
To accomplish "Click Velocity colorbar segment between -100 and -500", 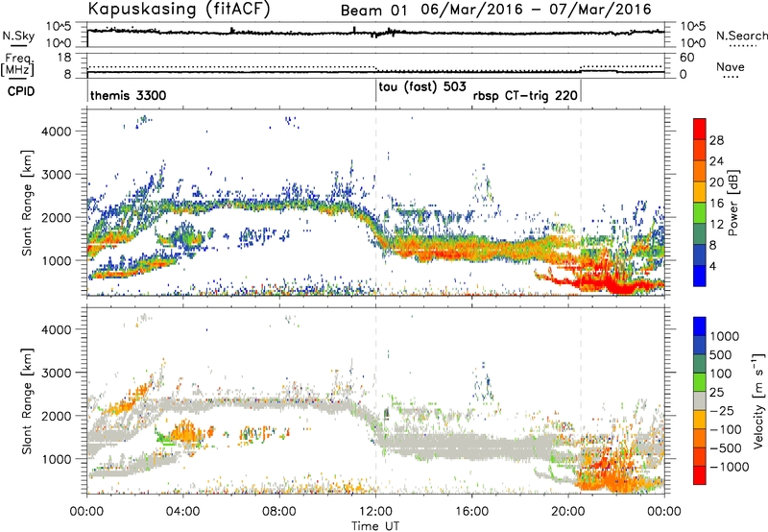I will click(x=700, y=438).
